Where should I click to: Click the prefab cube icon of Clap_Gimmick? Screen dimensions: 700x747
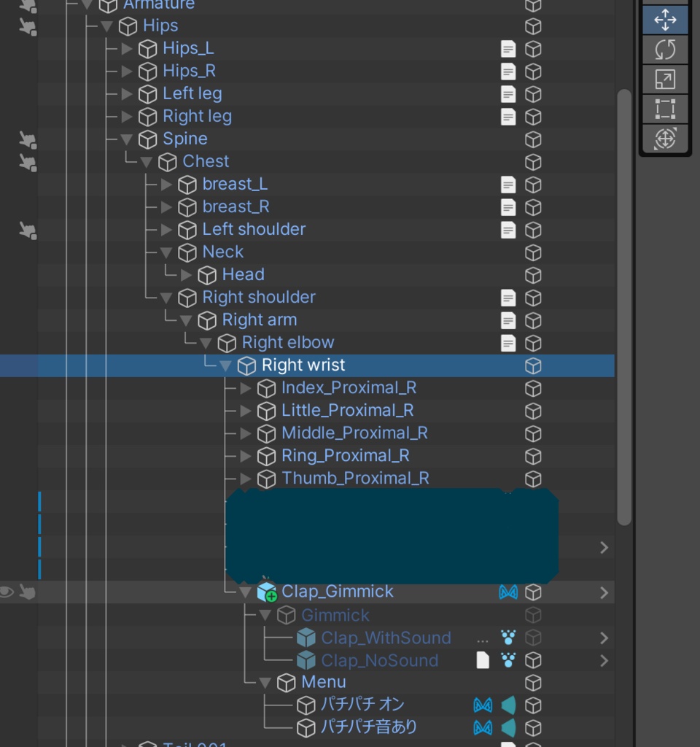coord(267,592)
